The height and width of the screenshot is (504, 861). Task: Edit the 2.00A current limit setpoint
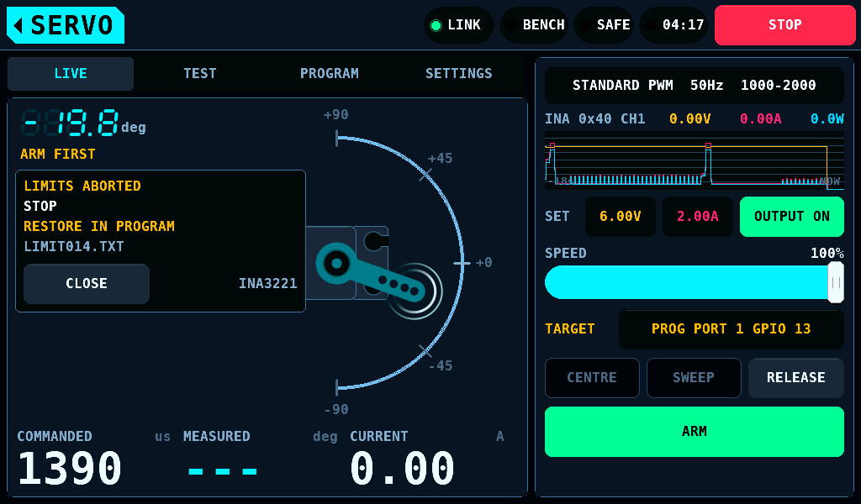click(697, 217)
